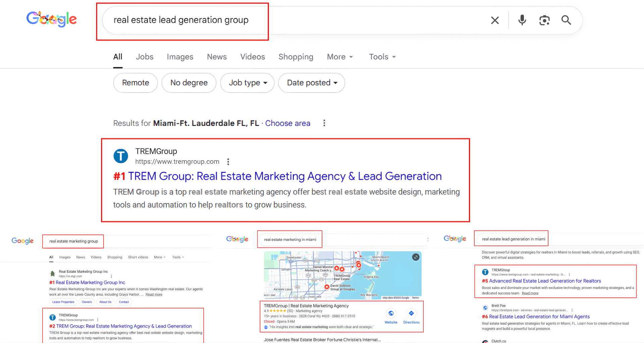Open the options dots next to https://www.tremgroup.com in the top result
The image size is (644, 343).
(x=228, y=162)
